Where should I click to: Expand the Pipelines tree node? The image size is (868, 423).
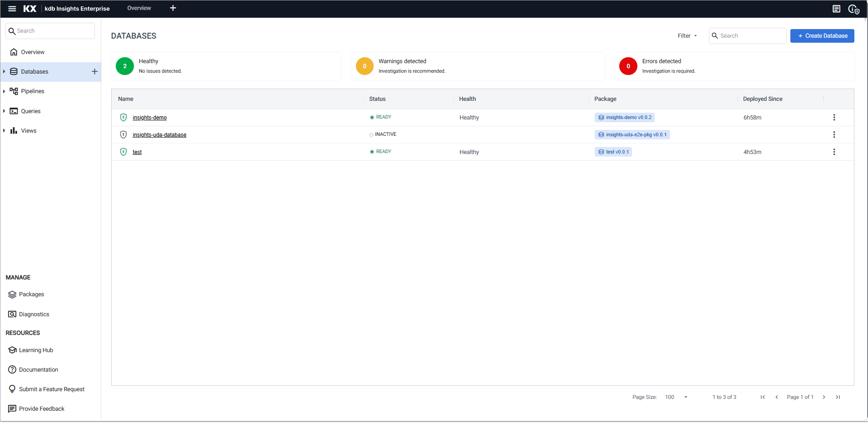[x=4, y=91]
